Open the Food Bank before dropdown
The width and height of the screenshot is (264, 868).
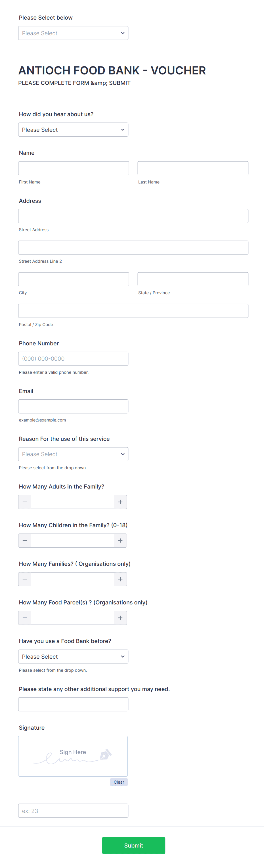(x=73, y=656)
